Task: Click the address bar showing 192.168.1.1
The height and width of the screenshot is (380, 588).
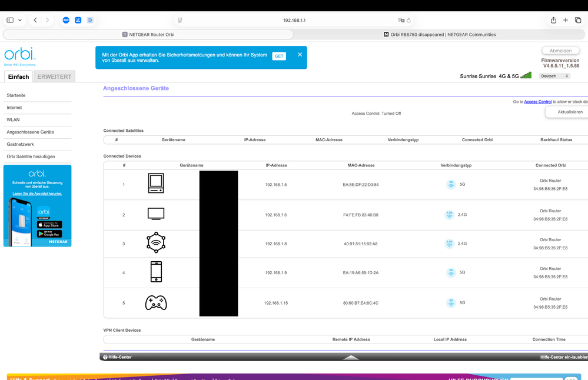Action: (294, 20)
